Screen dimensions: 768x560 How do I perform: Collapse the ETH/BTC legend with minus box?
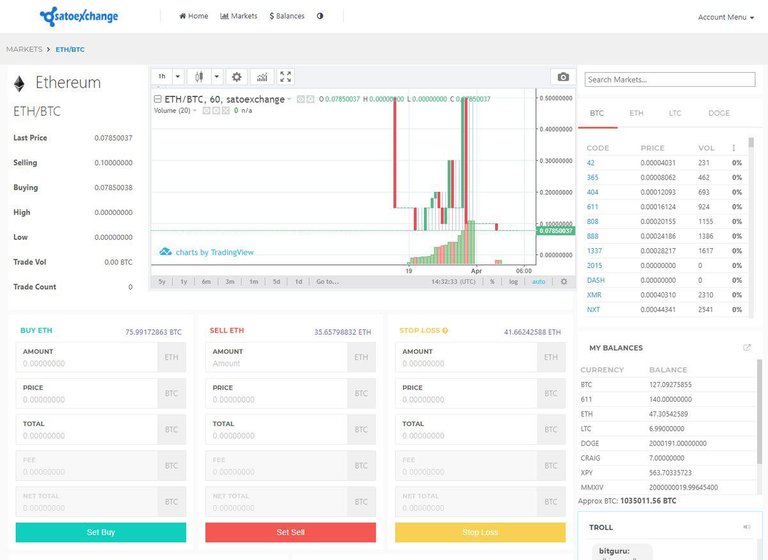[x=158, y=99]
